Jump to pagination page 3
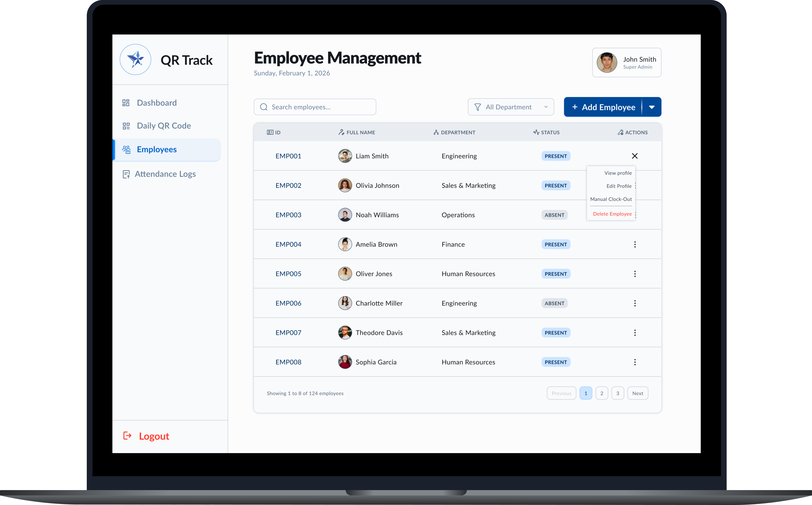This screenshot has width=812, height=505. (618, 393)
